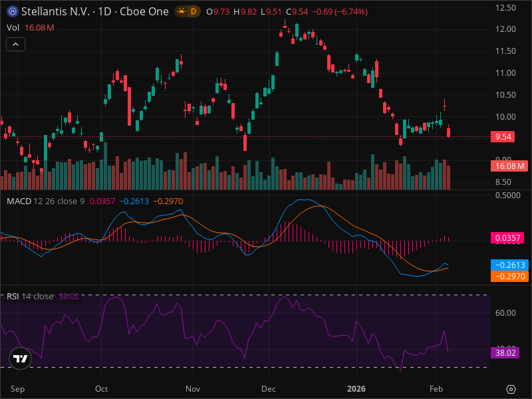Click the volume value 16.08 M in legend
532x399 pixels.
coord(39,27)
